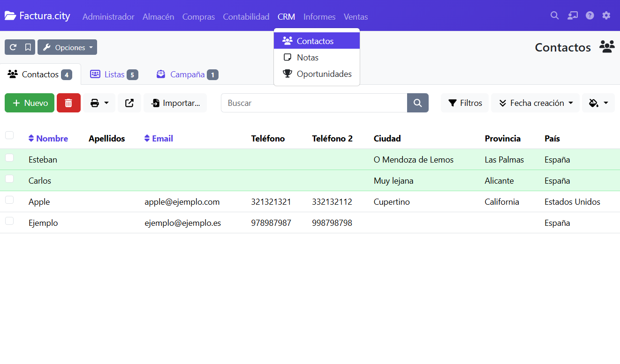Tick the checkbox for Ejemplo

pyautogui.click(x=9, y=221)
